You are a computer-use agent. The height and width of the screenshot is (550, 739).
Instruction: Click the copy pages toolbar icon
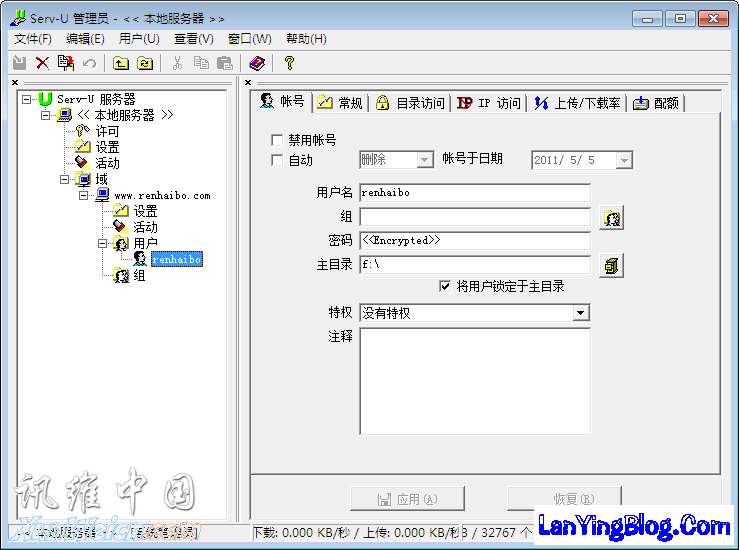pos(201,63)
